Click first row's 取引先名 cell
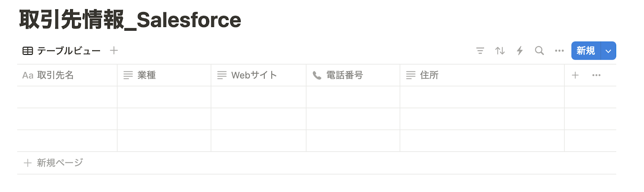Viewport: 644px width, 192px height. pyautogui.click(x=67, y=97)
